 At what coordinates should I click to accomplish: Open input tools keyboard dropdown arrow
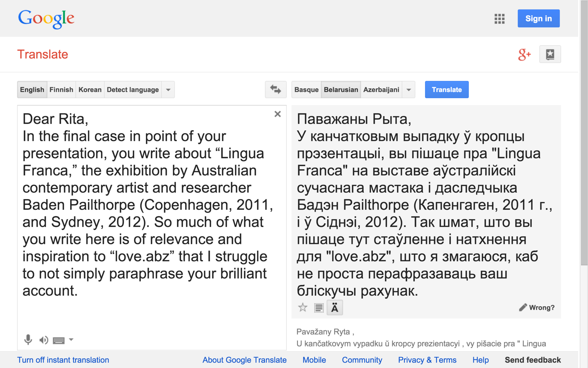(71, 339)
